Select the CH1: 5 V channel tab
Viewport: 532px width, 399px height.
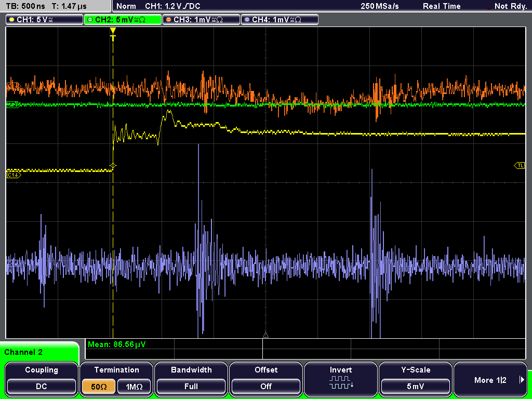pyautogui.click(x=45, y=20)
